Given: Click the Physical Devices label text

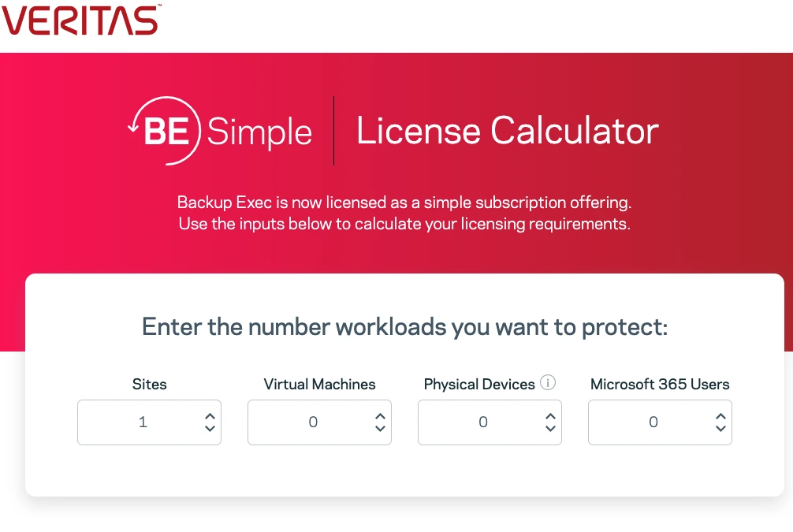Looking at the screenshot, I should 479,385.
